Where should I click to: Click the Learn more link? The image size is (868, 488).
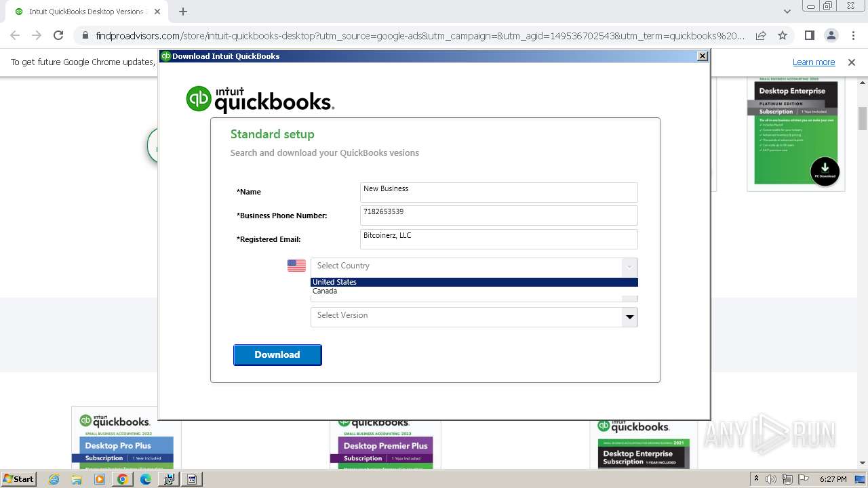click(814, 62)
